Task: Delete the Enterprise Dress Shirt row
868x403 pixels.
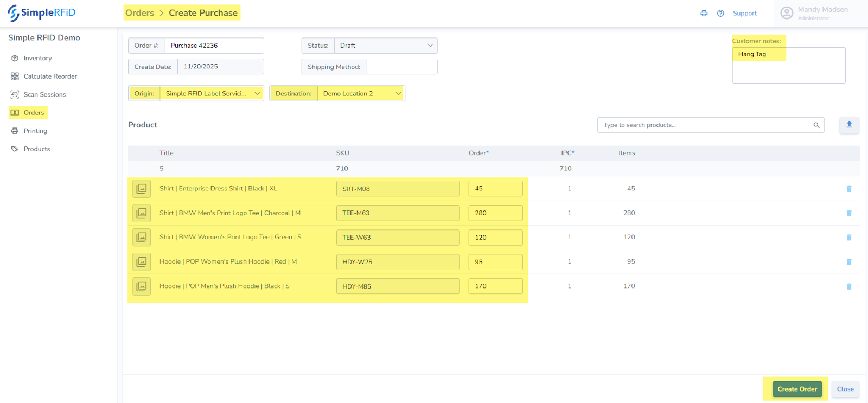Action: click(x=849, y=189)
